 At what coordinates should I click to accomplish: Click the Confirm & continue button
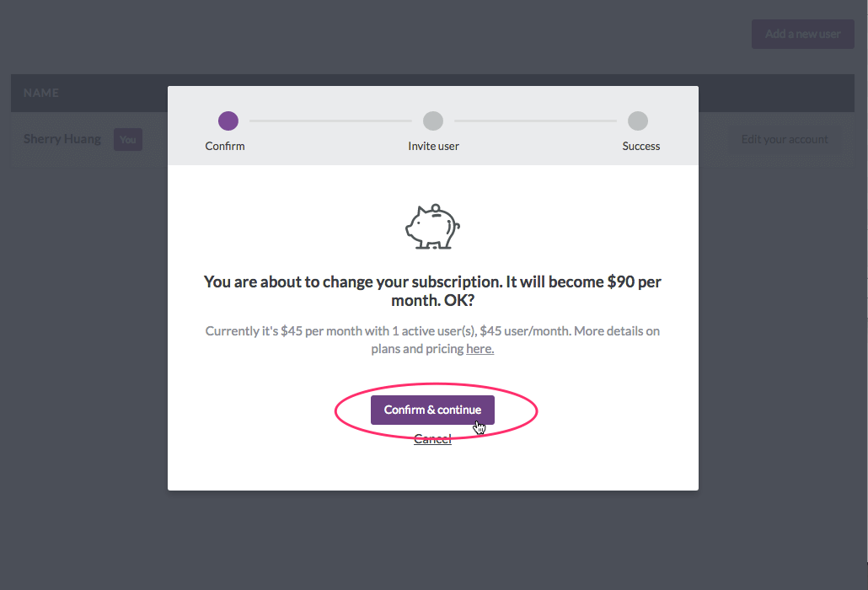pos(432,410)
